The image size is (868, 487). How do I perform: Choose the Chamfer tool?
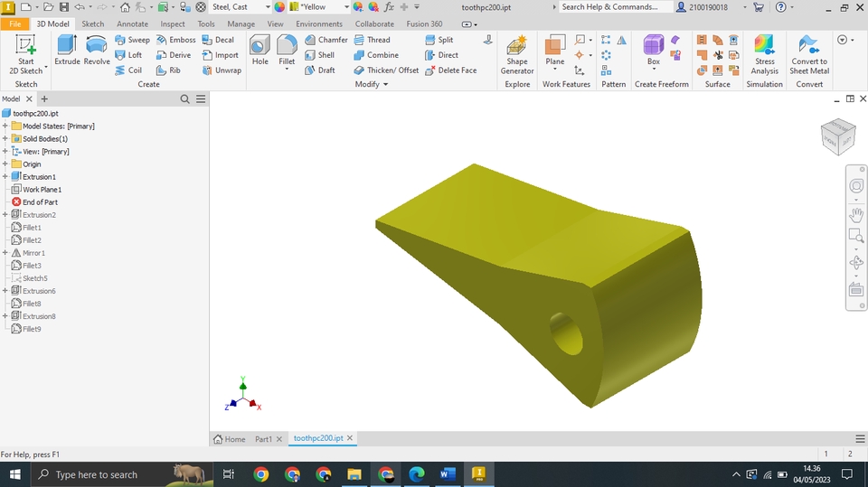click(x=326, y=40)
